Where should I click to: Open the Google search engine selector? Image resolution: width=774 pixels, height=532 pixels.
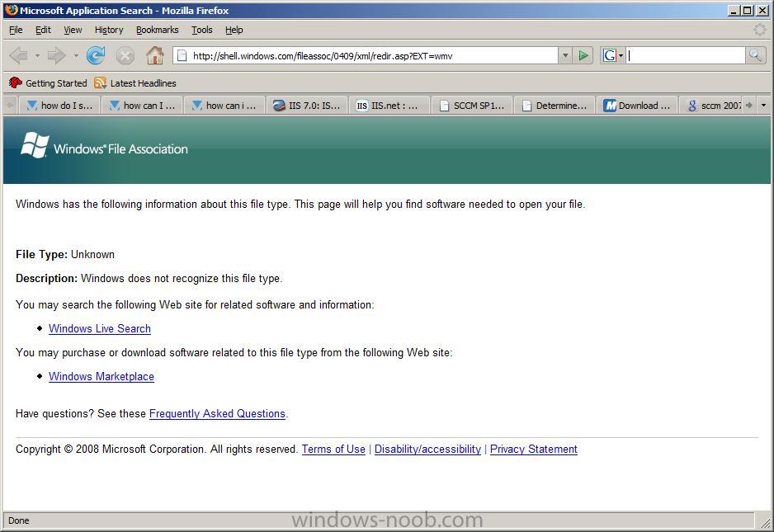coord(612,56)
